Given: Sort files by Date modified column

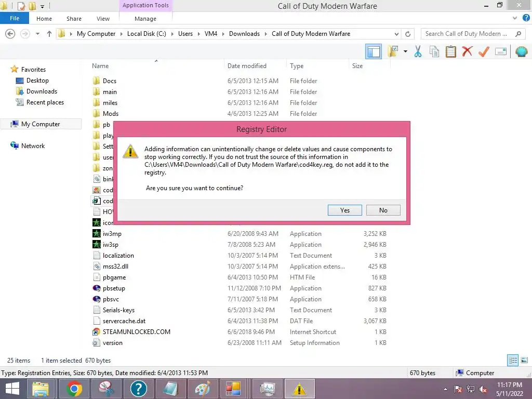Looking at the screenshot, I should [247, 66].
